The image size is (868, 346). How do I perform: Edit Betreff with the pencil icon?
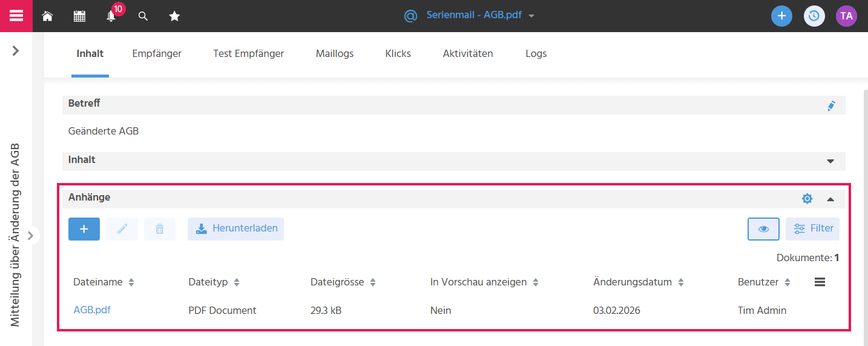click(831, 105)
